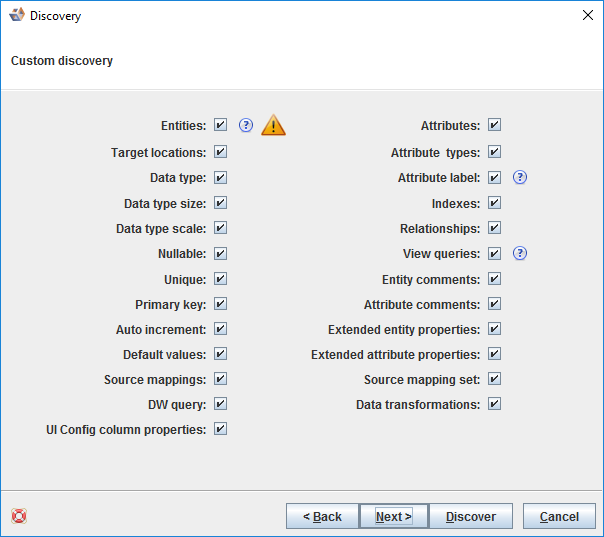Click the Discovery app icon in title bar

click(16, 16)
